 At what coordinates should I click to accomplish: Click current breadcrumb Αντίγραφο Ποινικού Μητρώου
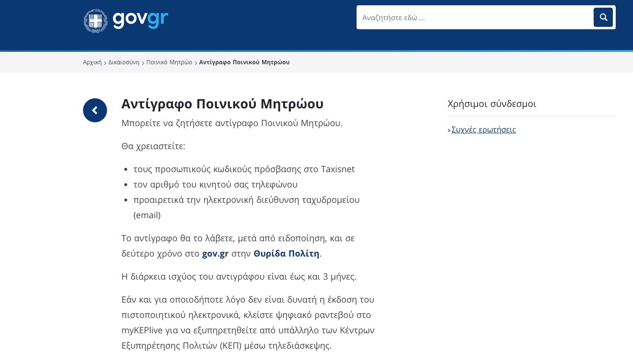pos(244,62)
